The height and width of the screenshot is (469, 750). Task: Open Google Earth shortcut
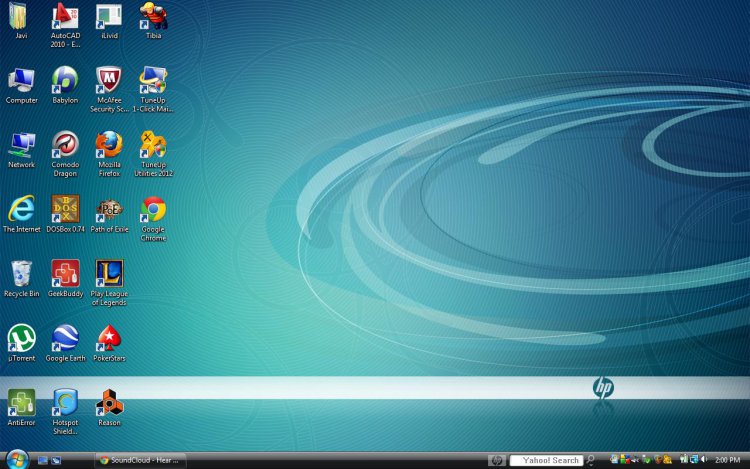click(65, 343)
